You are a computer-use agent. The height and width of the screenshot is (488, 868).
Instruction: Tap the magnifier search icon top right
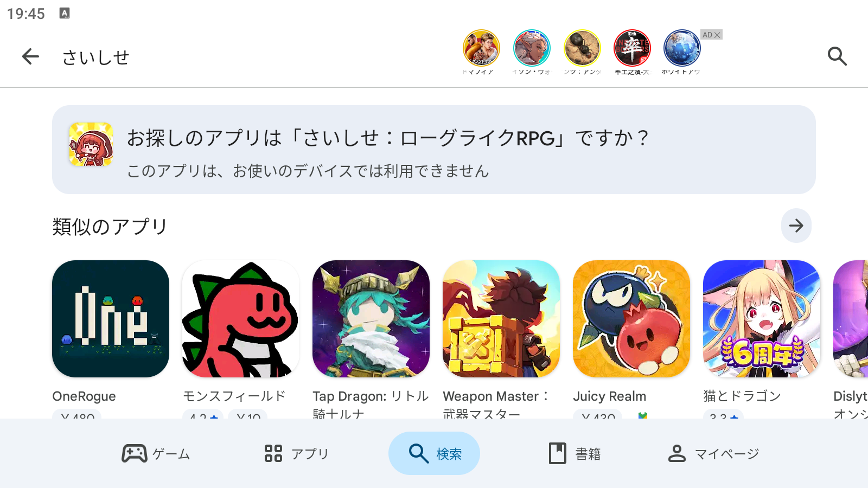(x=837, y=56)
